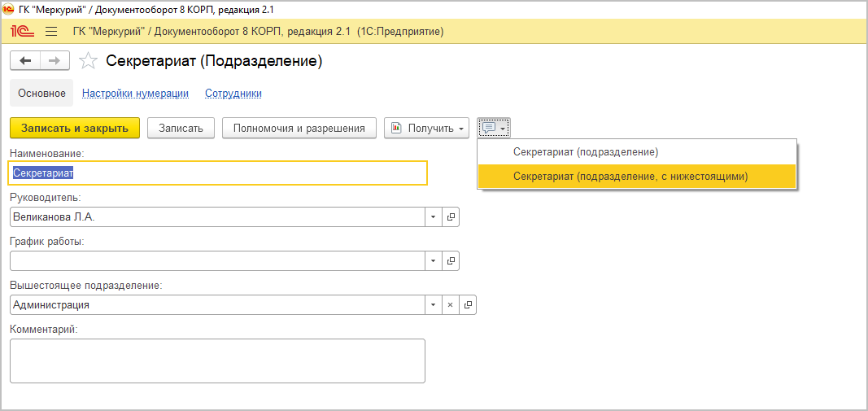
Task: Expand the Руководитель dropdown list
Action: tap(434, 216)
